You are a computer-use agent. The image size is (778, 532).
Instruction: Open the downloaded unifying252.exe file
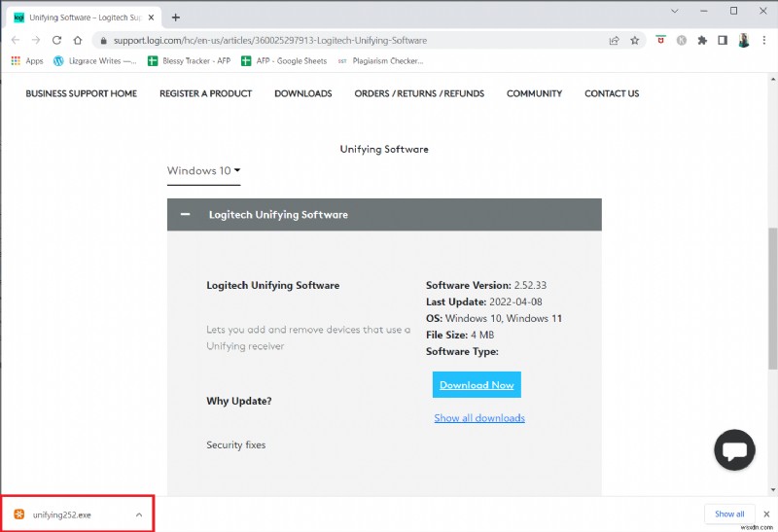pos(61,514)
